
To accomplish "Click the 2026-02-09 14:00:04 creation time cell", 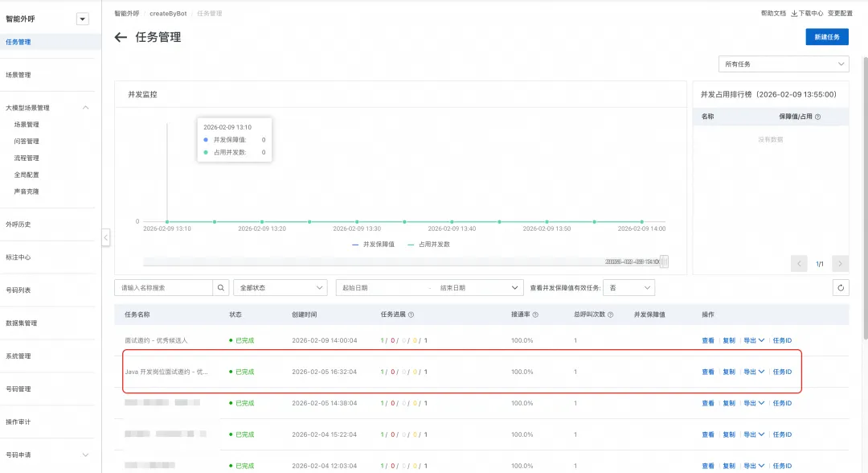I will 325,340.
